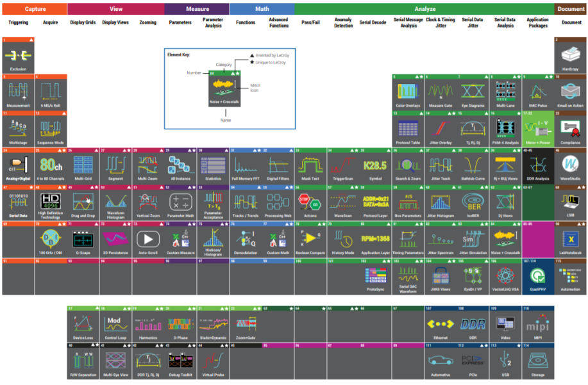Select the Exclusion trigger icon
The width and height of the screenshot is (588, 385).
point(18,56)
